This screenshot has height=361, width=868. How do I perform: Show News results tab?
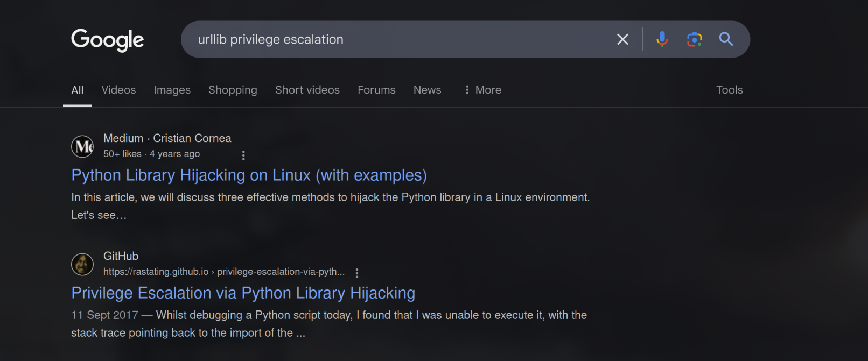click(427, 90)
